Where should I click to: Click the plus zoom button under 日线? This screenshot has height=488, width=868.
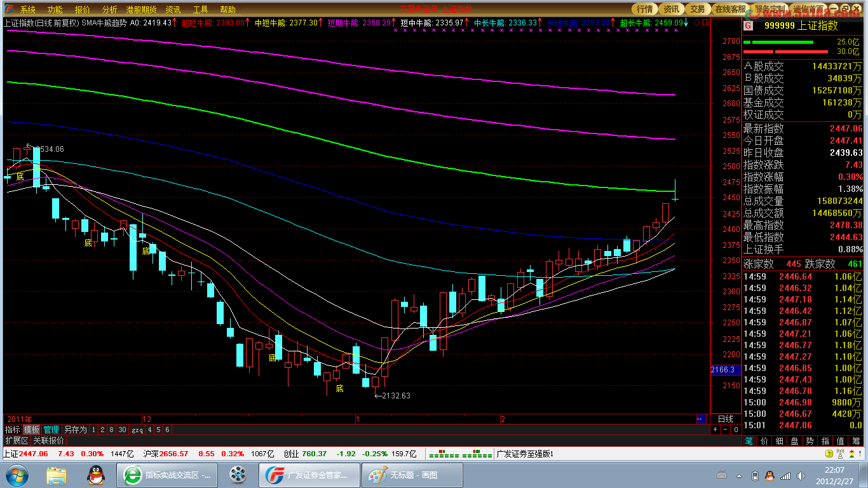(715, 430)
